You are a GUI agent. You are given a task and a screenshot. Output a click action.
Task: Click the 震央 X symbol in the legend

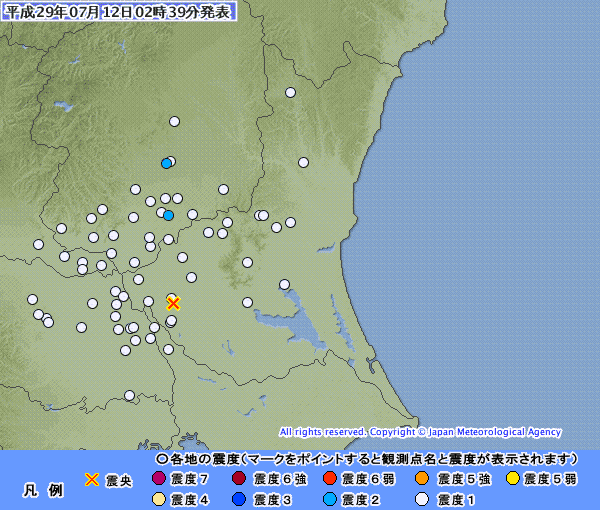tap(92, 479)
